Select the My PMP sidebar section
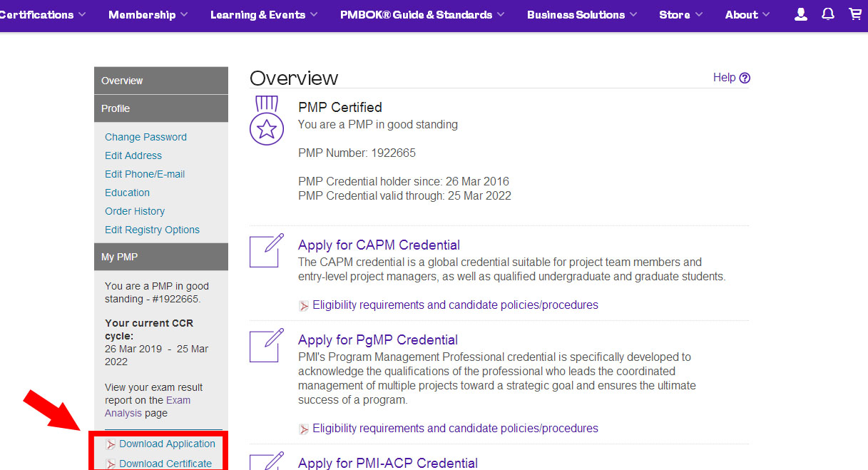 pos(161,257)
